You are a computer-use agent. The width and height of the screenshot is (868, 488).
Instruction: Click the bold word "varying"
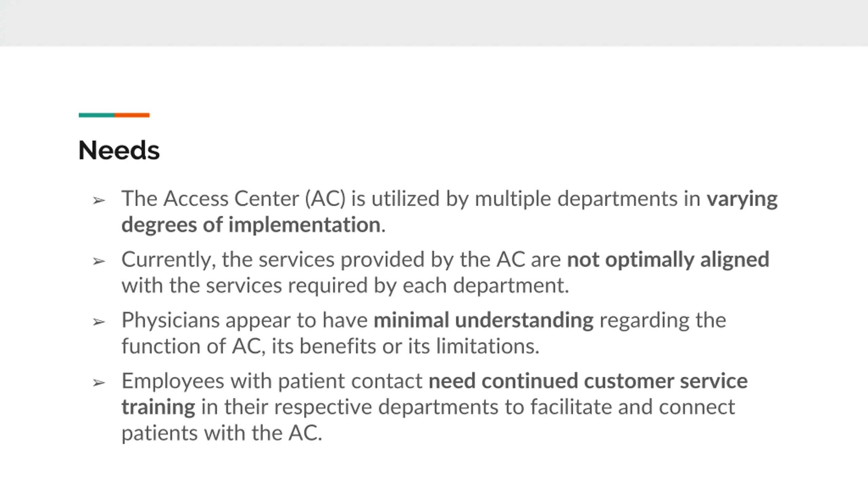tap(742, 199)
